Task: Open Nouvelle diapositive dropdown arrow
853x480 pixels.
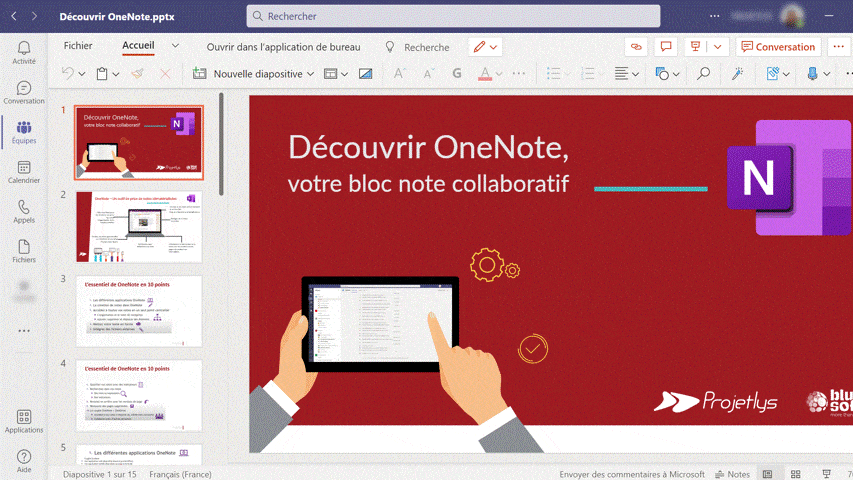Action: coord(311,74)
